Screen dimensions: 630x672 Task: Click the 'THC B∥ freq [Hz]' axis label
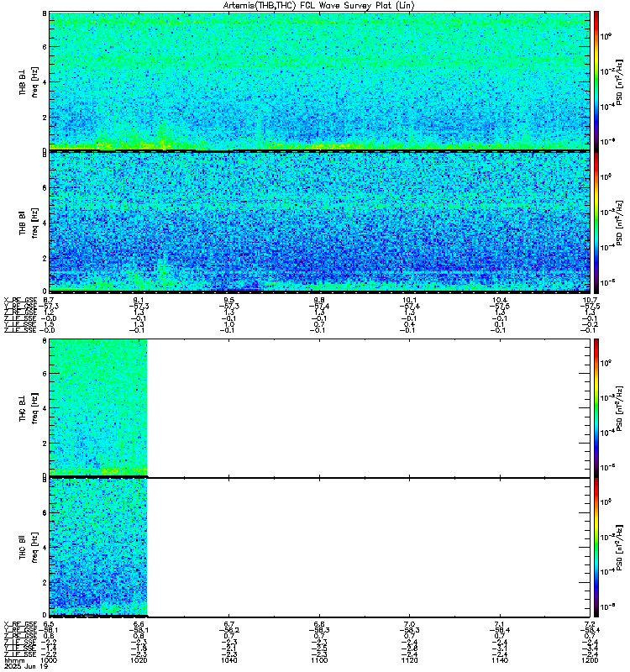click(x=29, y=548)
